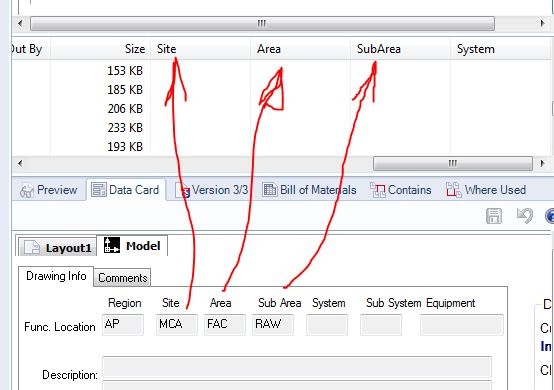Click the empty System field
Screen dimensions: 554x390
pos(327,324)
